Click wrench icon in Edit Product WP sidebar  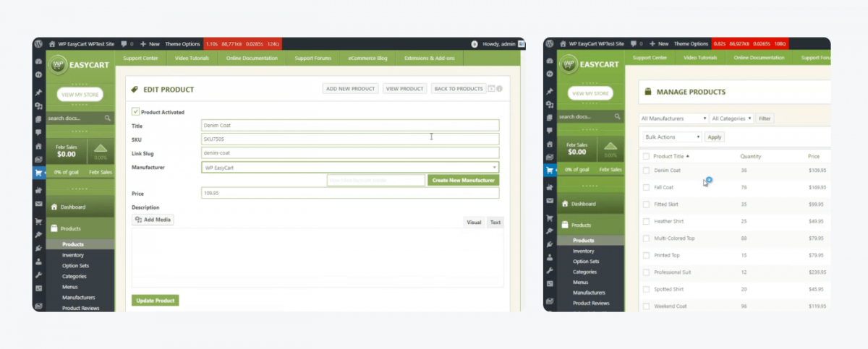click(39, 275)
